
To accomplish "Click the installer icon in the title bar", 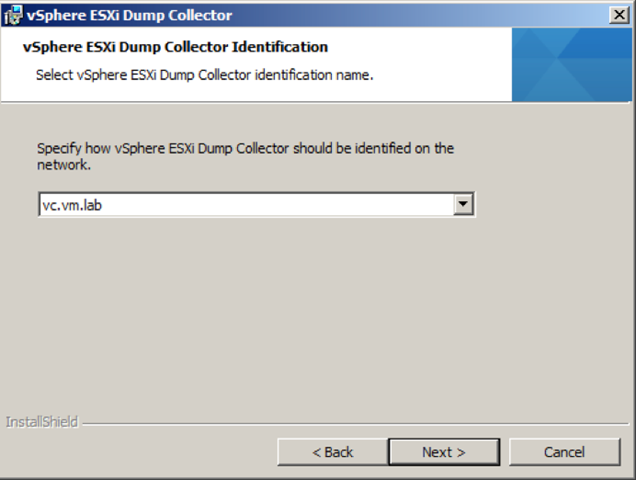I will (x=13, y=15).
